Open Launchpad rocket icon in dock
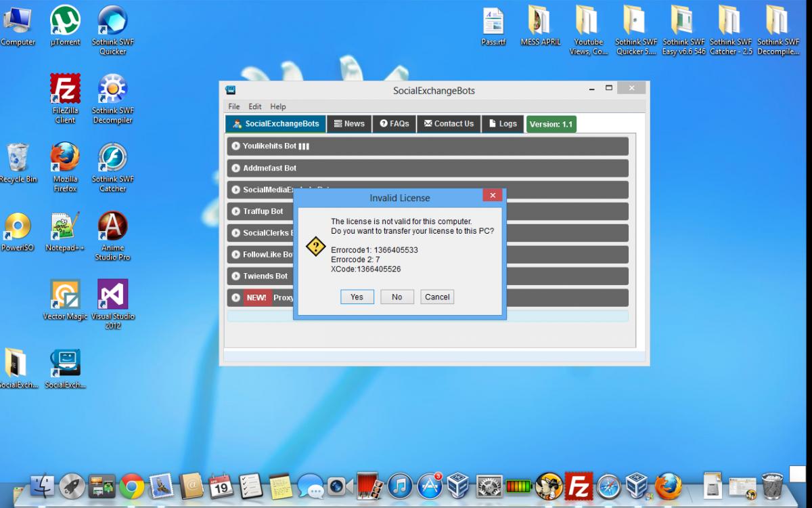Image resolution: width=812 pixels, height=508 pixels. pos(72,486)
